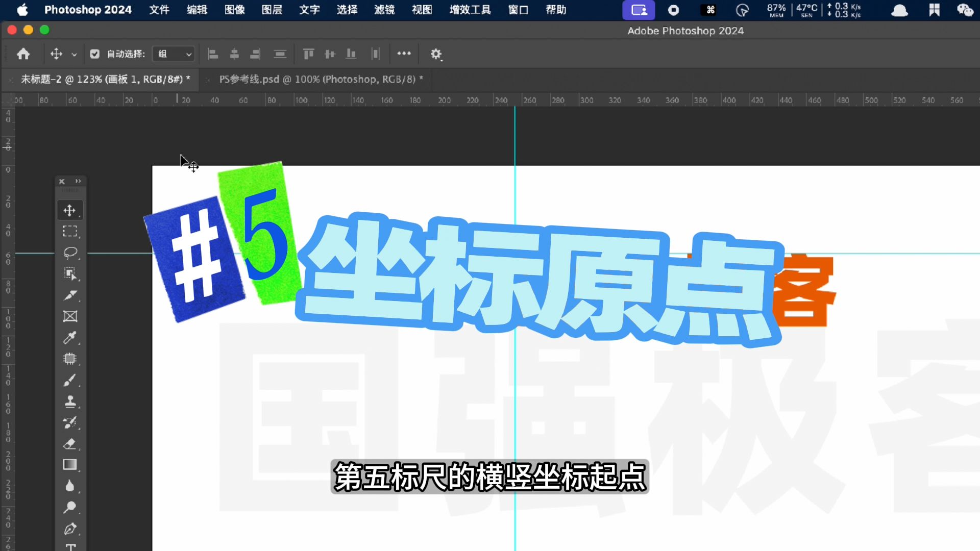
Task: Close the 未标题-2 document tab
Action: [11, 80]
